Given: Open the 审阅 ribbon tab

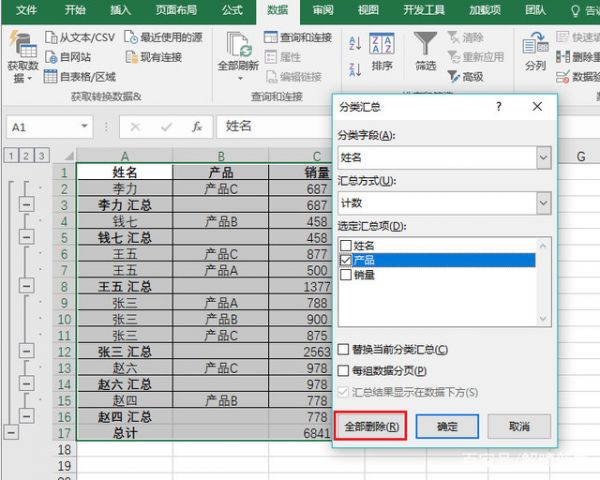Looking at the screenshot, I should 322,11.
